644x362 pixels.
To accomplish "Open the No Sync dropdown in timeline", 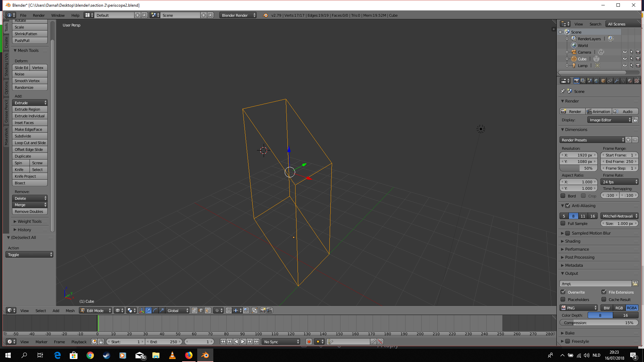I will click(x=281, y=342).
